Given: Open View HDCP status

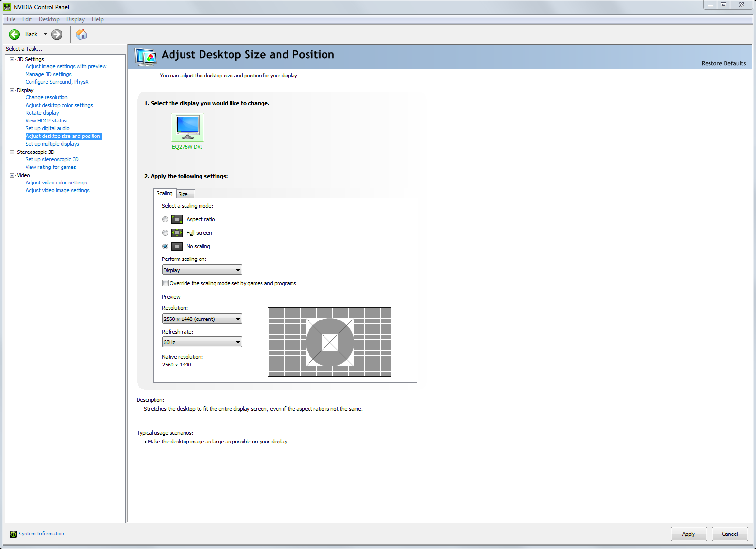Looking at the screenshot, I should pos(46,121).
